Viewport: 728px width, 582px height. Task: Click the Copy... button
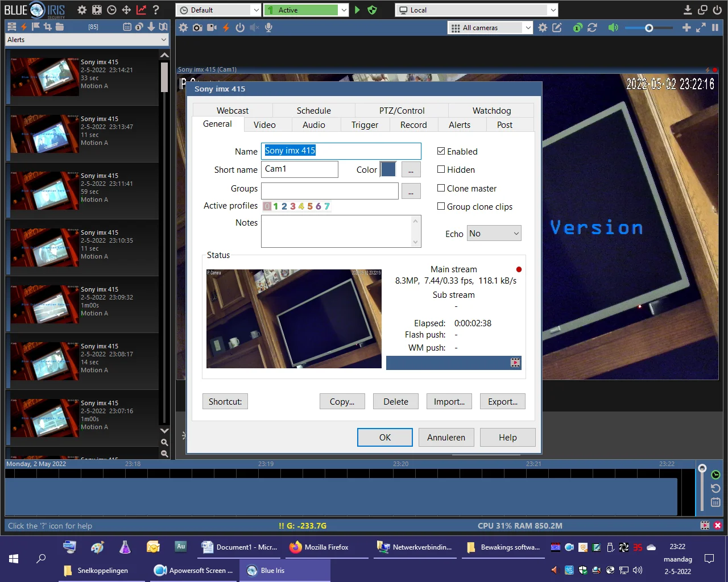coord(342,401)
